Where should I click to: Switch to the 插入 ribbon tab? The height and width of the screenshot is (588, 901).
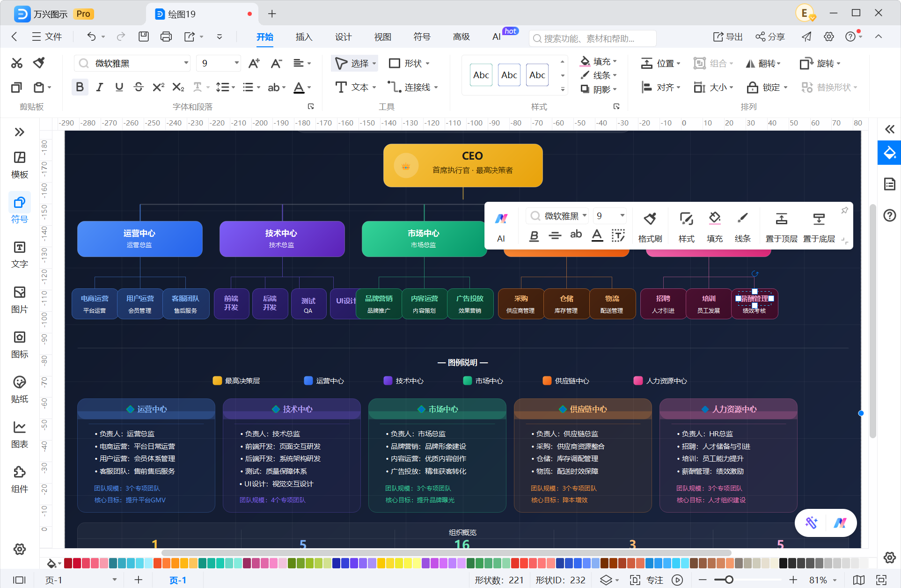pyautogui.click(x=304, y=37)
